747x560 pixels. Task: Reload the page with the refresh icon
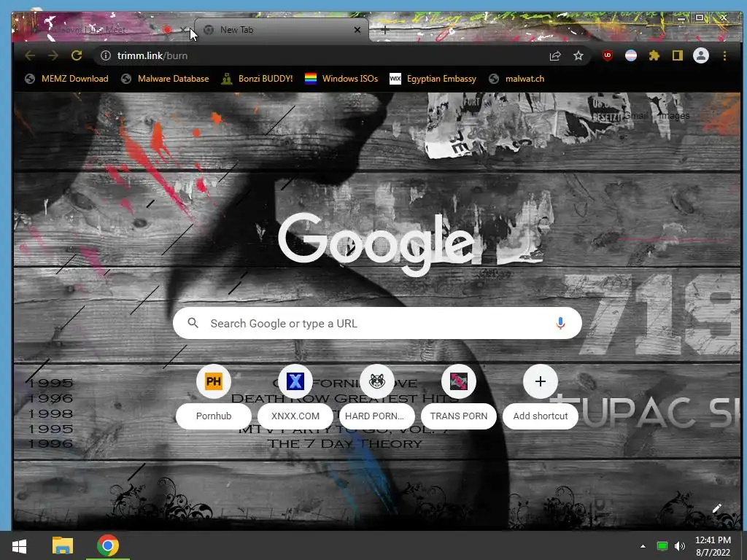pyautogui.click(x=77, y=55)
